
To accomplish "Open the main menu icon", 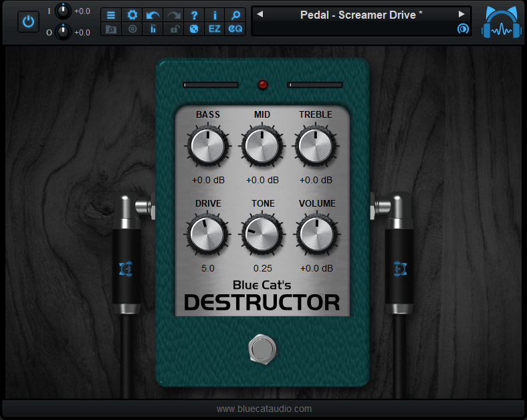I will (111, 15).
